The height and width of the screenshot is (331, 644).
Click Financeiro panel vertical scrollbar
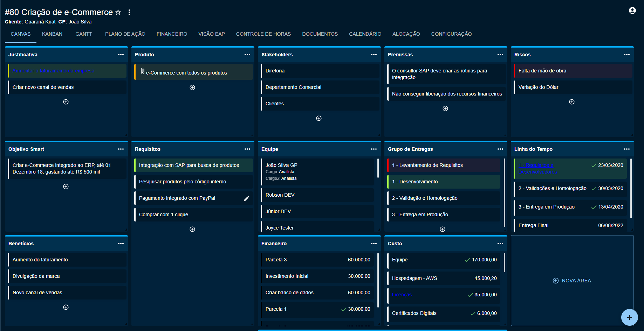(378, 280)
